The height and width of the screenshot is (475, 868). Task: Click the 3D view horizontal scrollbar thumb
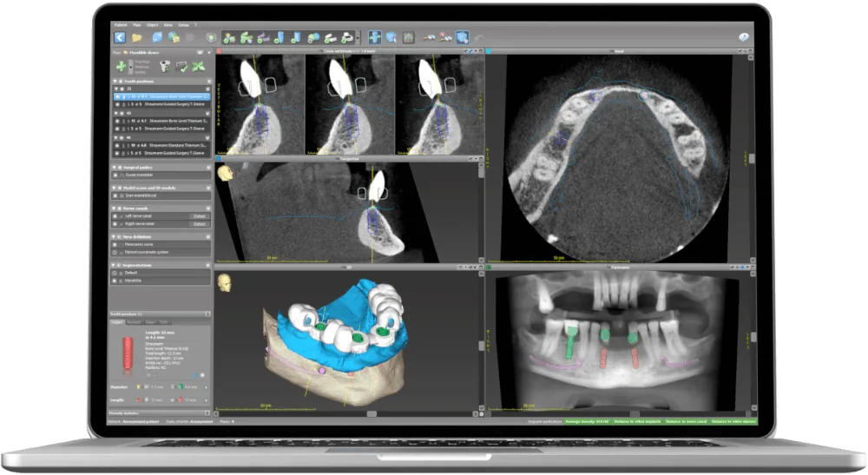[x=372, y=413]
